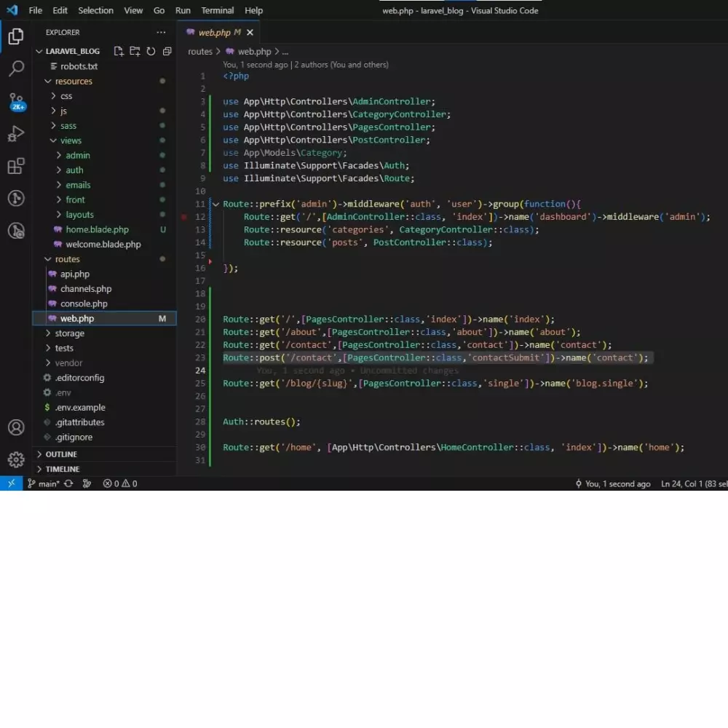
Task: Open the Manage gear icon
Action: click(x=16, y=459)
